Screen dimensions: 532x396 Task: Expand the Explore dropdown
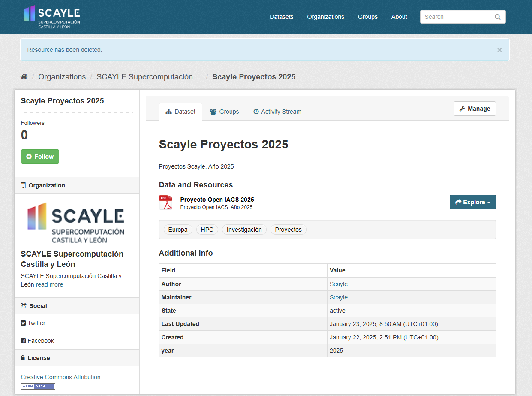pyautogui.click(x=473, y=202)
